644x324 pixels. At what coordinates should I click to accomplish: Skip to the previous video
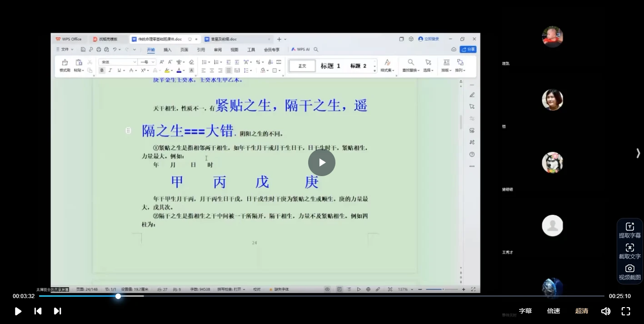point(38,311)
